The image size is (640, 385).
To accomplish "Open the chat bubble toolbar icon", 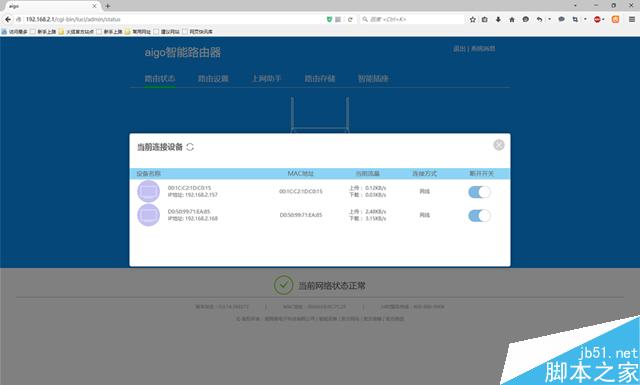I will click(562, 19).
